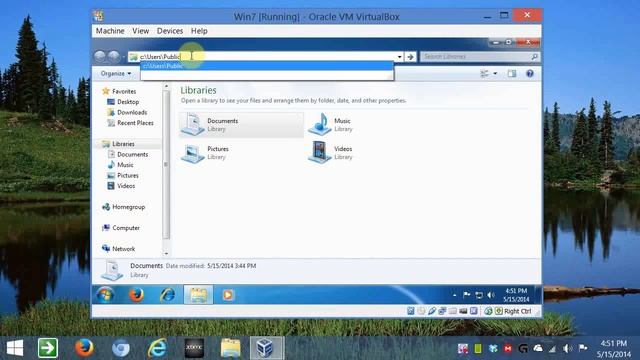
Task: Select Recent Places under Favorites
Action: 130,123
